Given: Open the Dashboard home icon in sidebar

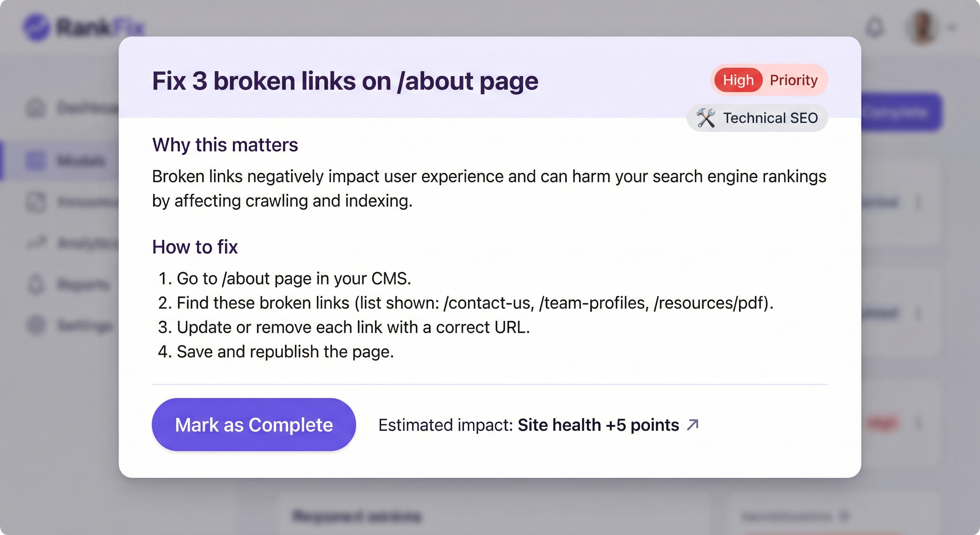Looking at the screenshot, I should coord(36,108).
